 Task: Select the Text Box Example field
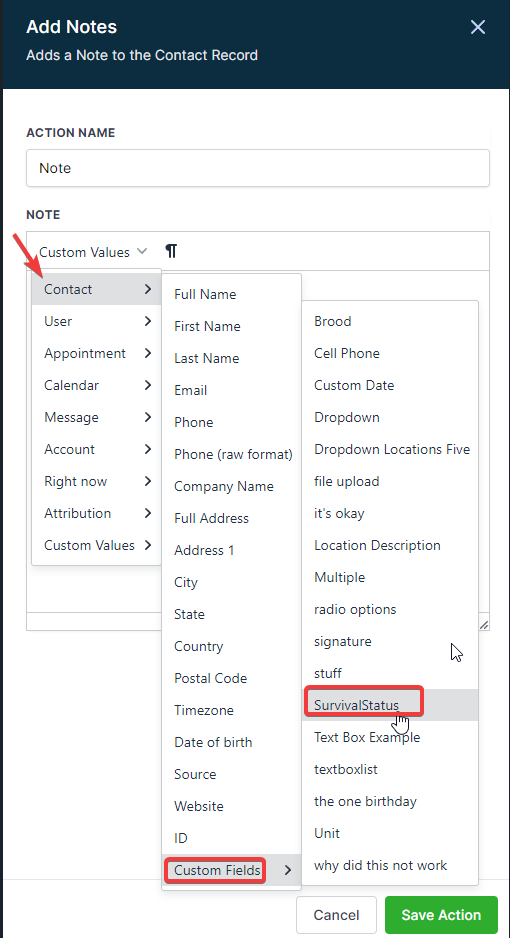coord(390,737)
